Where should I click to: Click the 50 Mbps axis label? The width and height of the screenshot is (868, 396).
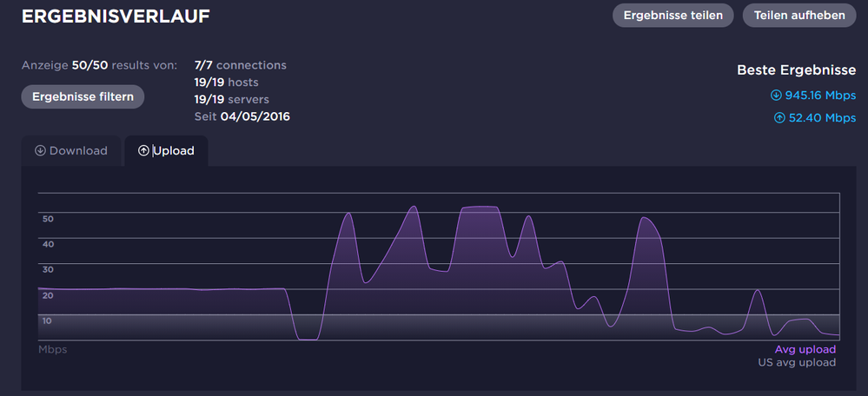49,219
